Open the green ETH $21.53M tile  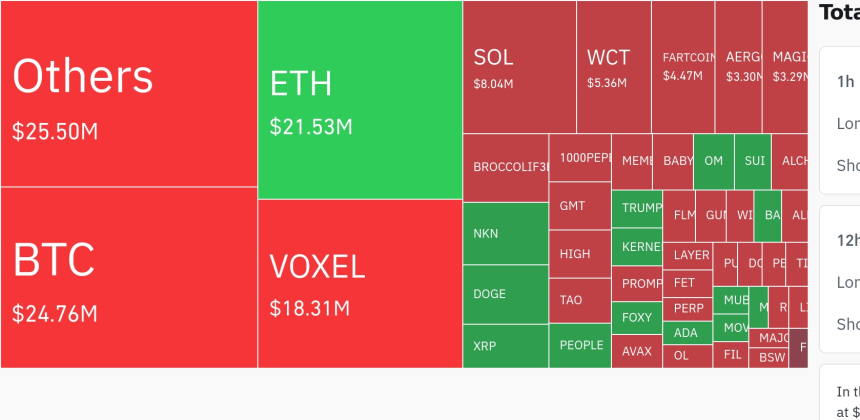click(360, 100)
